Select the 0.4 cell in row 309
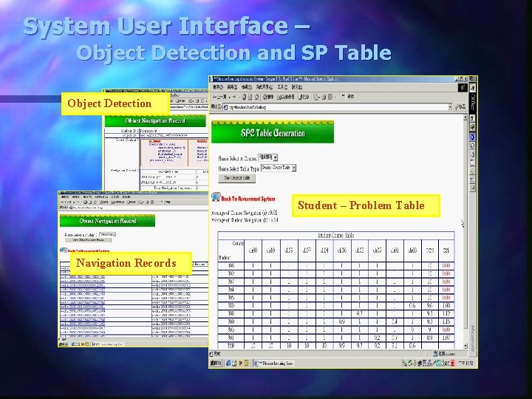 click(395, 321)
